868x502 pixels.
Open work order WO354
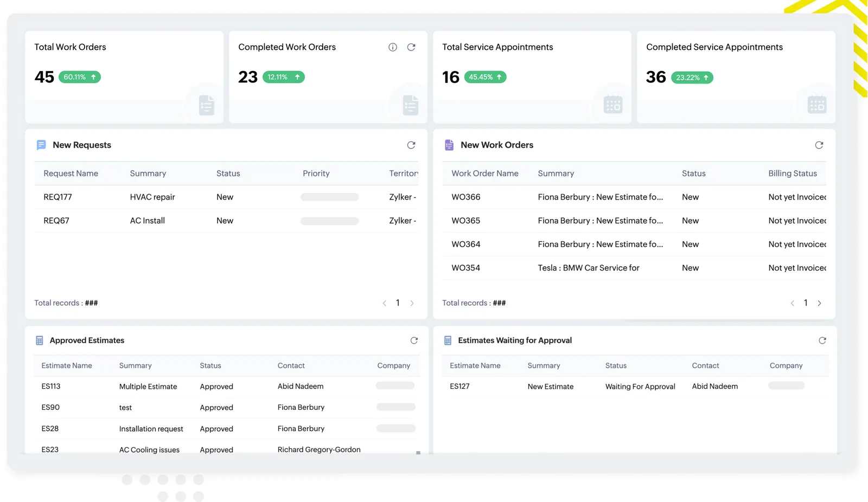[x=466, y=268]
